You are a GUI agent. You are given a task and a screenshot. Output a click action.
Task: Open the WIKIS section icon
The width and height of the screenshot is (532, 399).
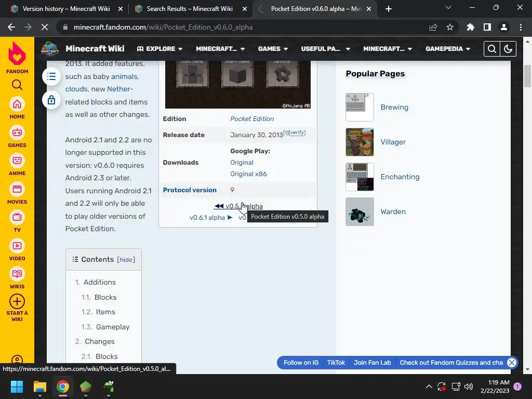17,274
